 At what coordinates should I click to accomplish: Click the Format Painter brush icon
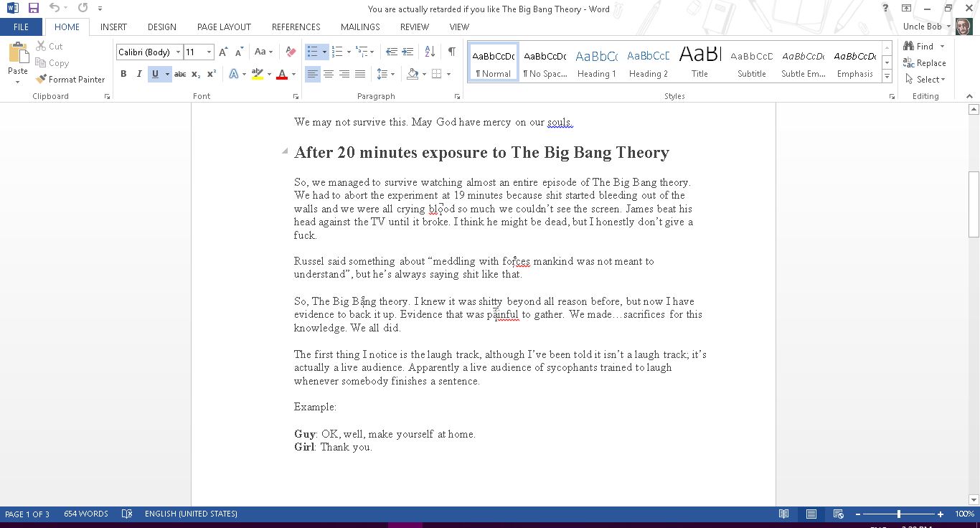point(41,80)
